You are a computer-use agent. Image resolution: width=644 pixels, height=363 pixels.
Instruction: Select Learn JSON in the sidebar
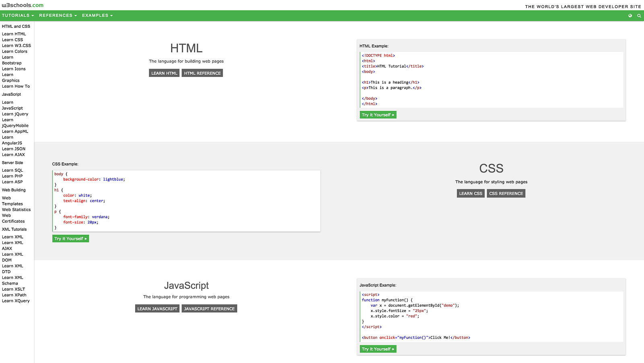coord(14,149)
